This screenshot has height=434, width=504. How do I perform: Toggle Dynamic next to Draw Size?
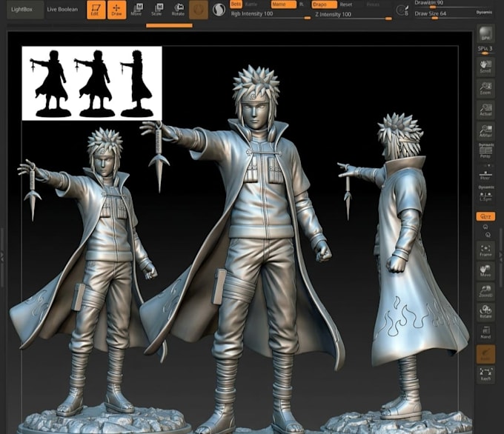click(x=484, y=13)
